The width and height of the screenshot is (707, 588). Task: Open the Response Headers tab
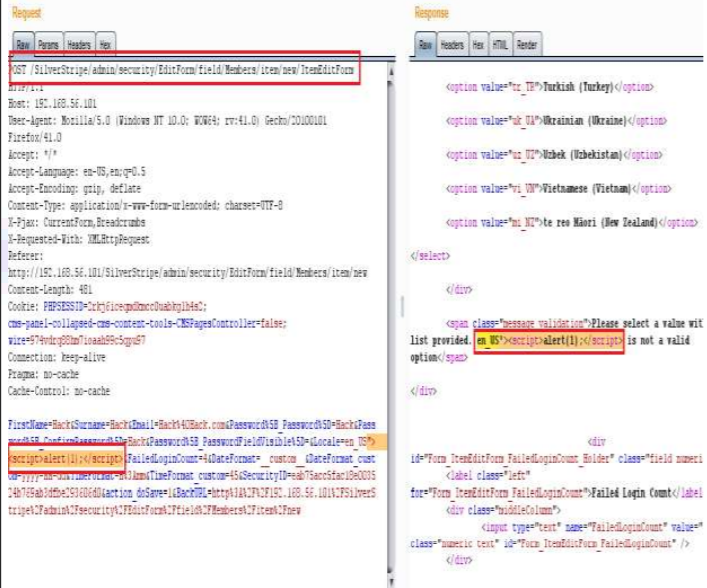453,46
